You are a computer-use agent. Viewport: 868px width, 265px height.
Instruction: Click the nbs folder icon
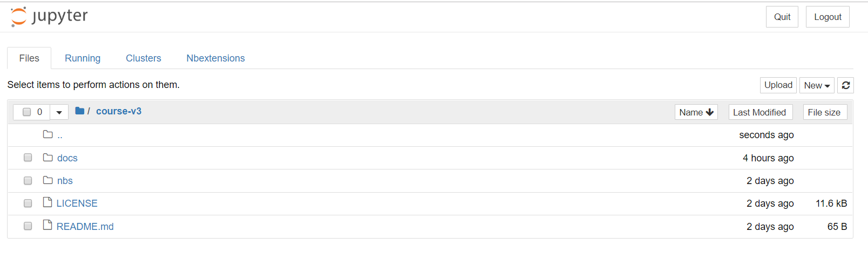[x=48, y=180]
